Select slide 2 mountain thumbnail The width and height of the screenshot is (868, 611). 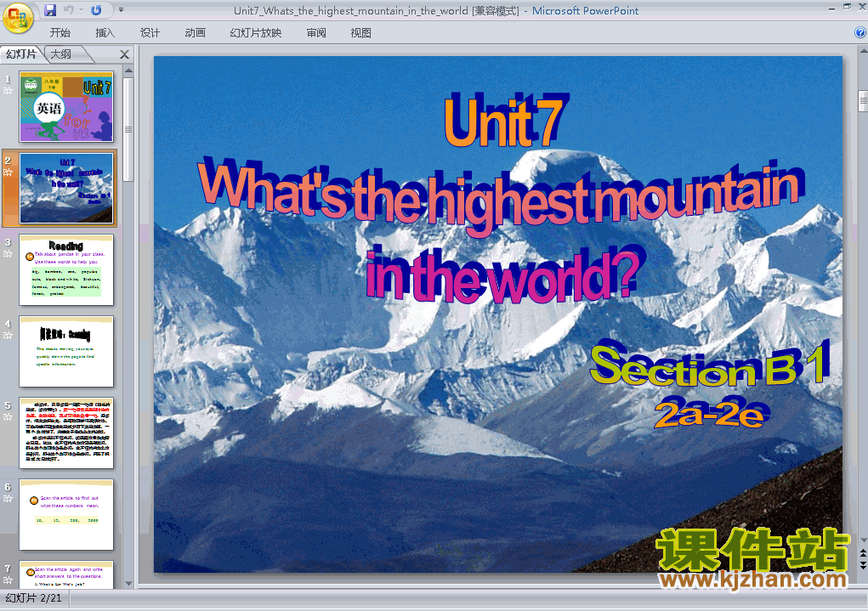tap(66, 188)
